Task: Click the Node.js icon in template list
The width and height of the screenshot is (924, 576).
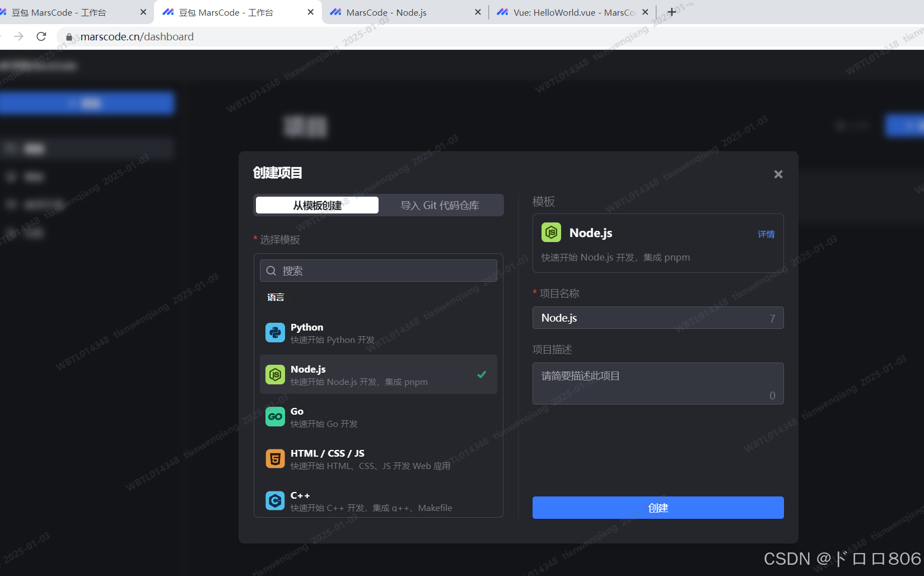Action: click(x=275, y=375)
